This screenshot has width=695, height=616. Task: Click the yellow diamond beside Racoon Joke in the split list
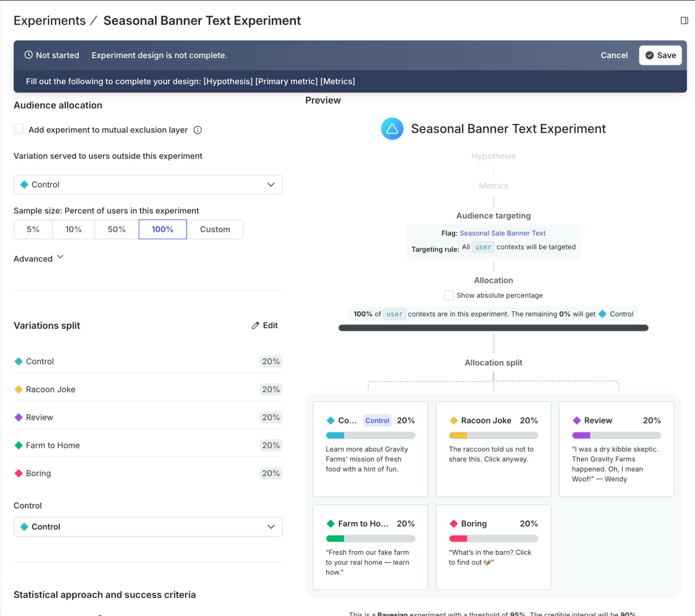point(19,389)
